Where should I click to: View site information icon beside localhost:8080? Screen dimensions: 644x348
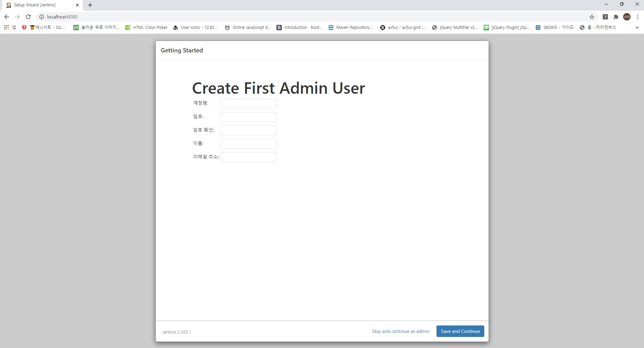click(x=42, y=17)
